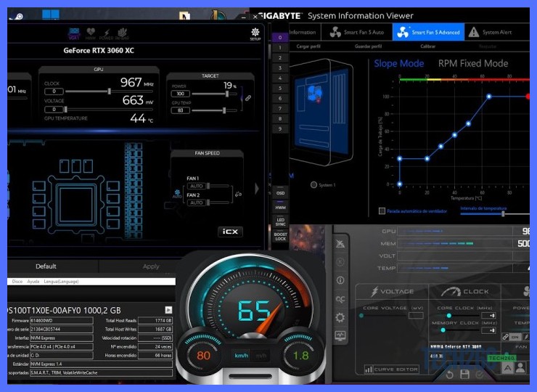The height and width of the screenshot is (392, 537).
Task: Toggle LED SYNC
Action: click(x=280, y=221)
